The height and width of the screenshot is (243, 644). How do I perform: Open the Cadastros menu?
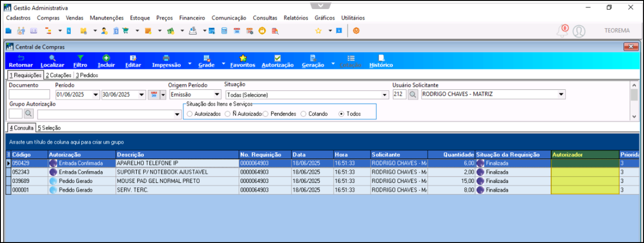pos(18,18)
